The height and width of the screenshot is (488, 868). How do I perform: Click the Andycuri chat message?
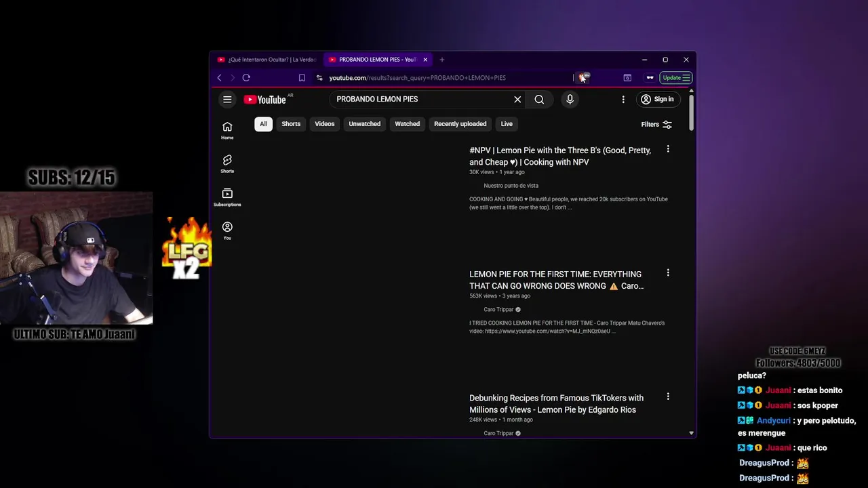(x=797, y=427)
